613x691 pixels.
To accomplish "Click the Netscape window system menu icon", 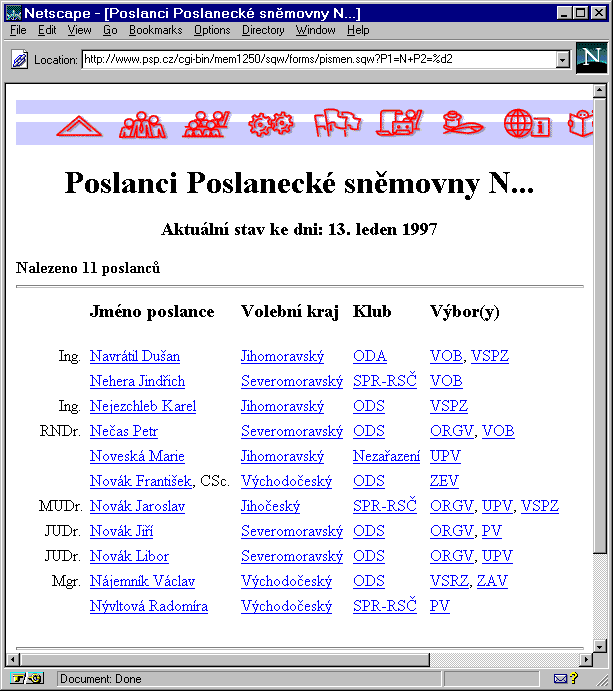I will click(13, 13).
